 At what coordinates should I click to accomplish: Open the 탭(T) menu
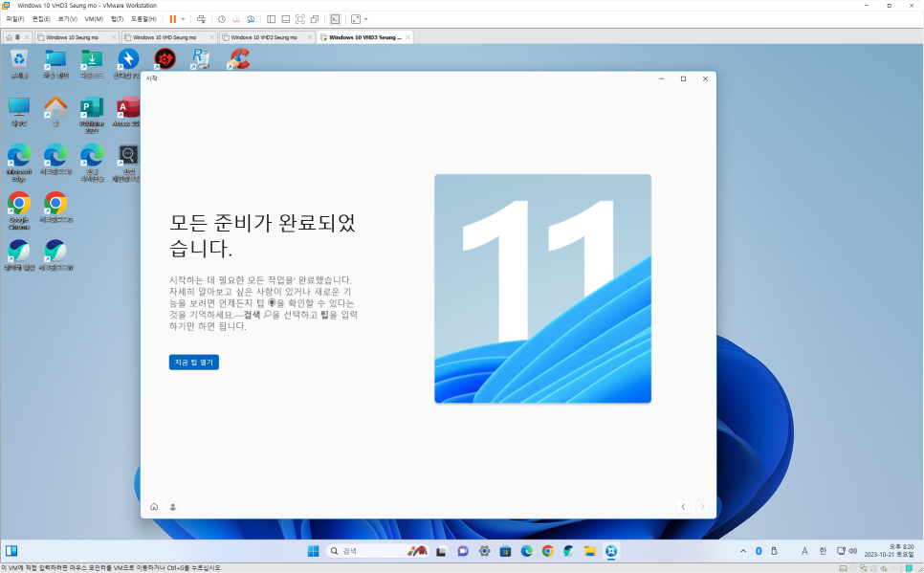point(118,19)
